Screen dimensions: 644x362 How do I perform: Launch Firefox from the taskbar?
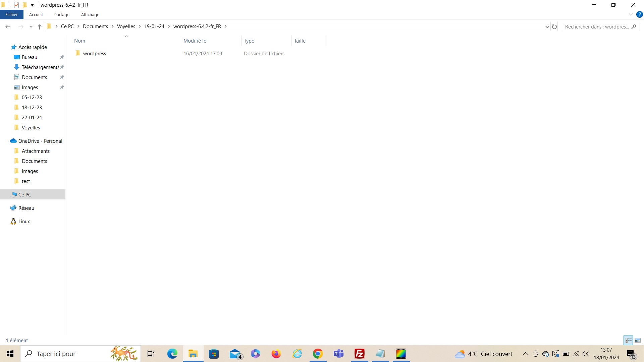pyautogui.click(x=276, y=354)
